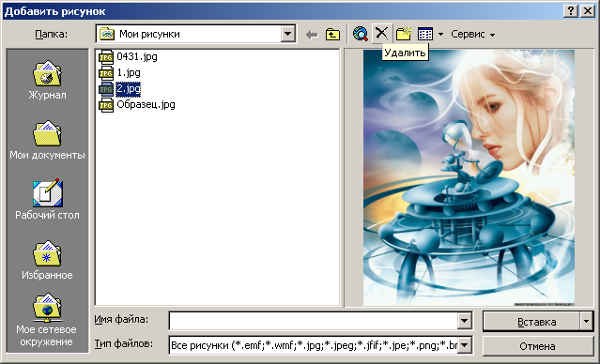Click the Views (Представления) icon

click(x=425, y=34)
